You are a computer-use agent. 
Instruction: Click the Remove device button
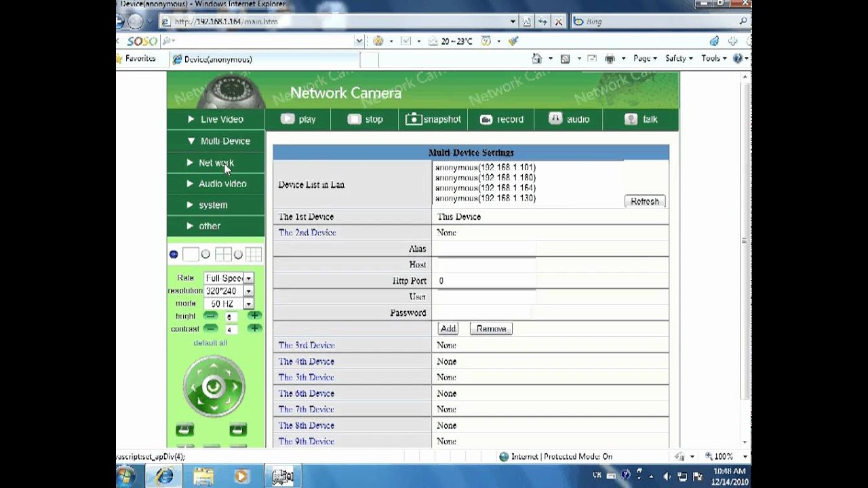pos(491,329)
